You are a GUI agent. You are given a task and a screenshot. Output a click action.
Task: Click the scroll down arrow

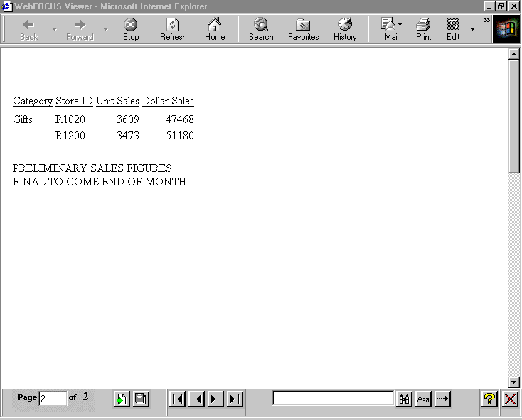(x=513, y=382)
